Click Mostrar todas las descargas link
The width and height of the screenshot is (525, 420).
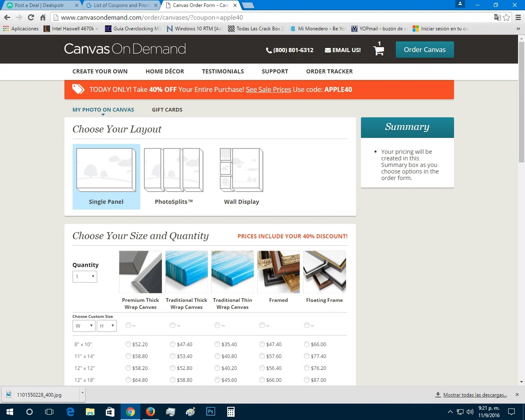click(475, 395)
